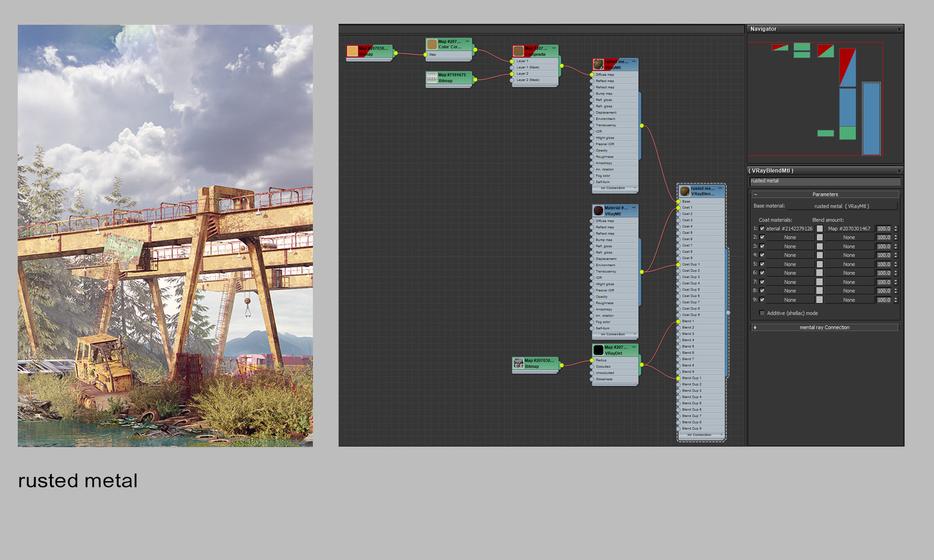Screen dimensions: 934x560
Task: Toggle coat material 9 enable checkbox
Action: [762, 300]
